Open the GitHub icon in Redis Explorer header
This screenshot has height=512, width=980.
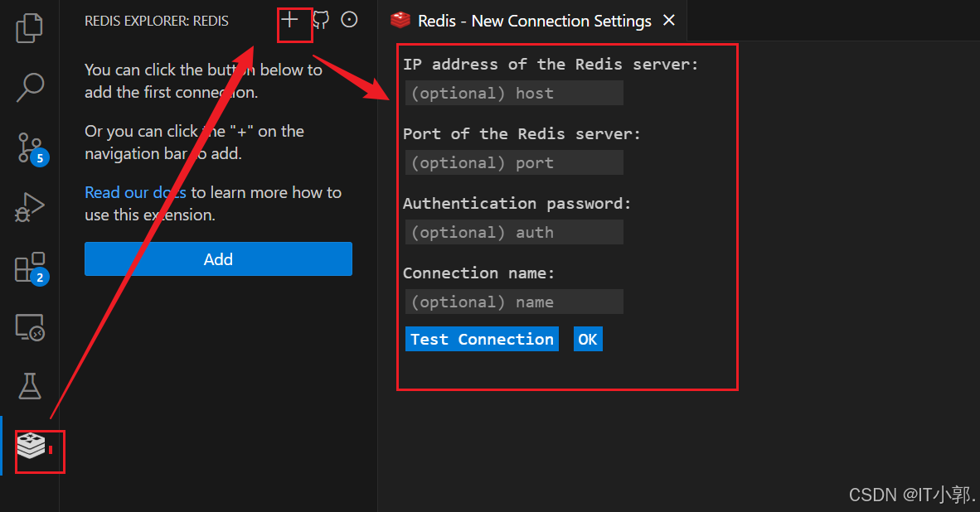coord(321,20)
